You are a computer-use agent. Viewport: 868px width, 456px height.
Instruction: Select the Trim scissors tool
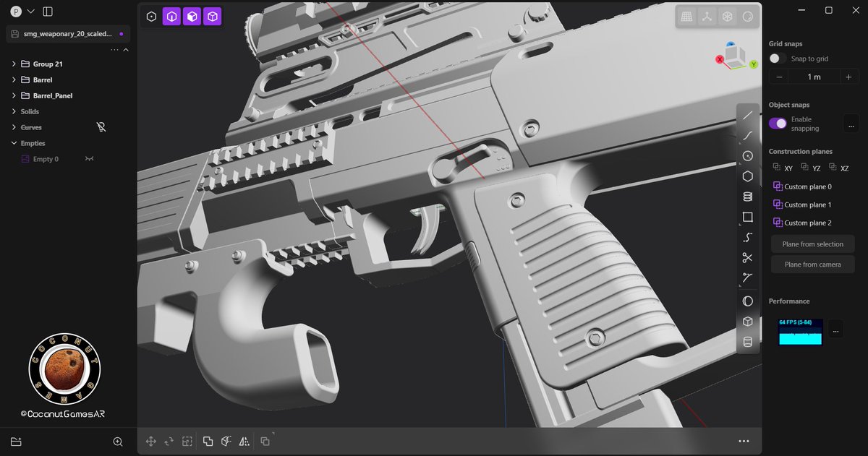click(748, 257)
